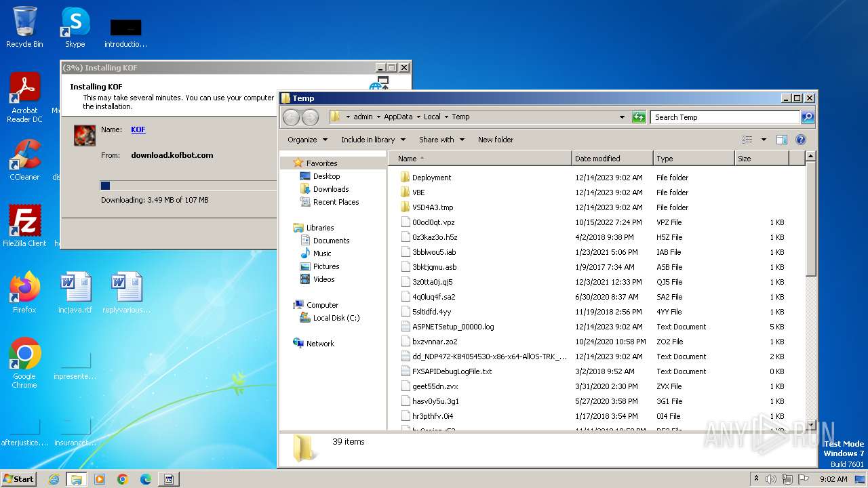Open the Include in library dropdown
The image size is (868, 488).
[373, 140]
